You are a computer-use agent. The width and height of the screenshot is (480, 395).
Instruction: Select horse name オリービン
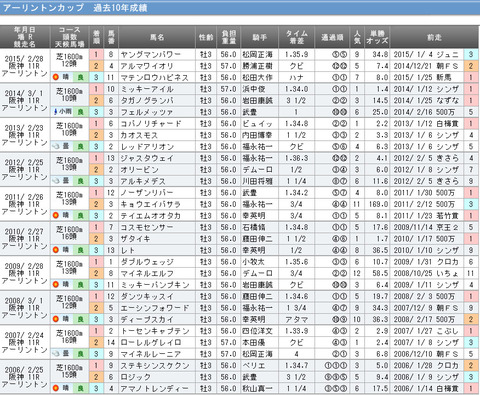click(139, 170)
